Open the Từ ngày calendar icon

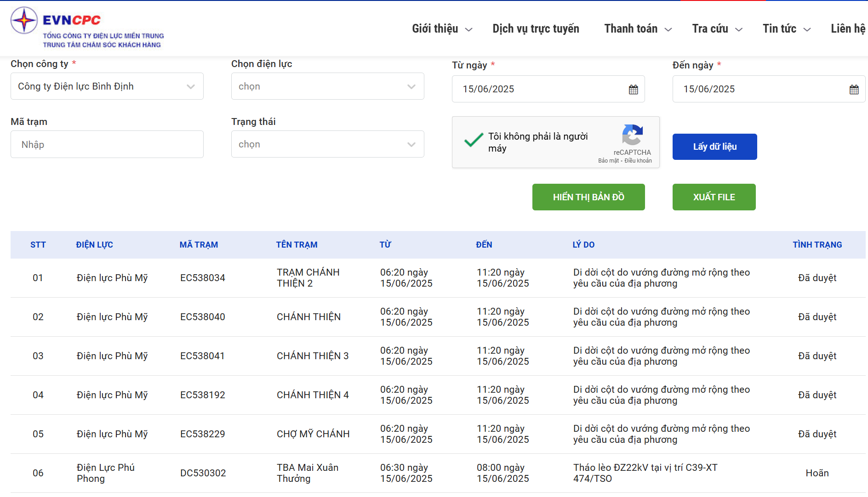click(x=633, y=90)
